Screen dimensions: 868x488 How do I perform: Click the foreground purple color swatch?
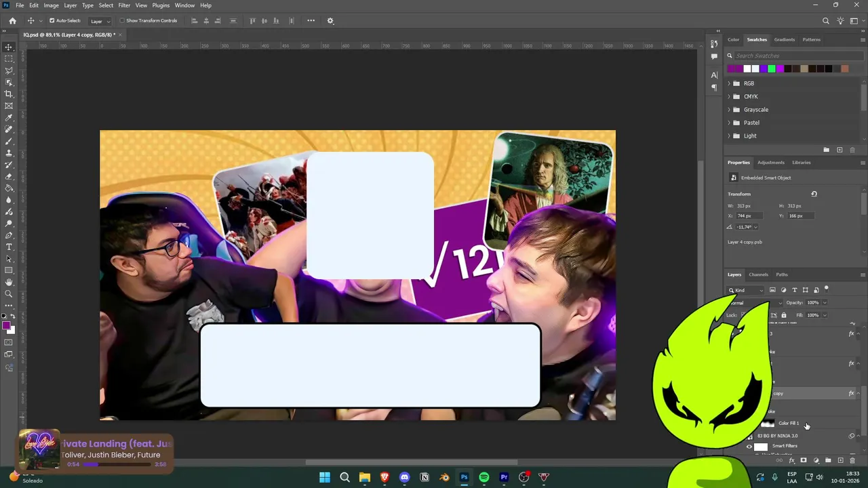click(7, 327)
